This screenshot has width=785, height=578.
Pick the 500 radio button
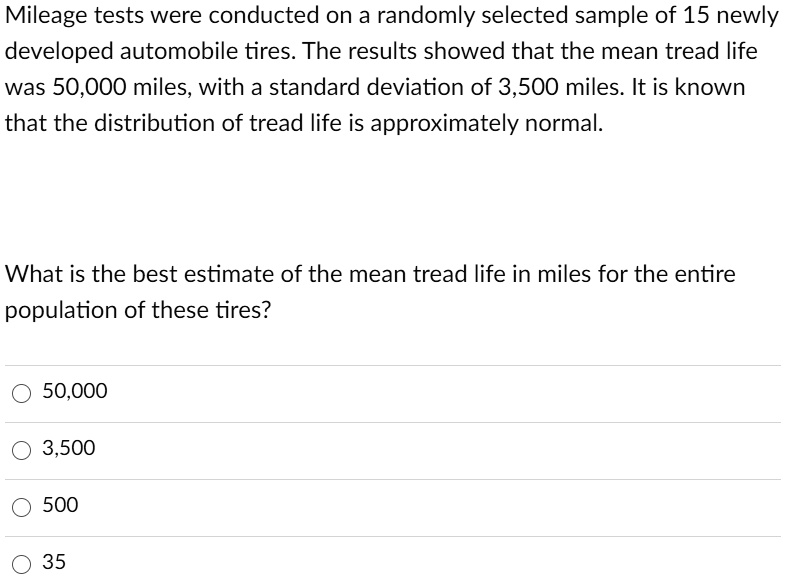[22, 506]
